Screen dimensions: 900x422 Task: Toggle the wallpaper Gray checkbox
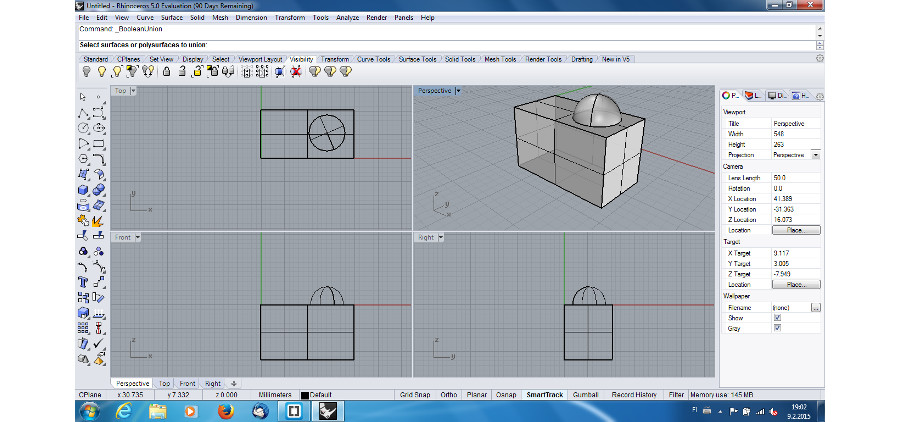[x=777, y=327]
